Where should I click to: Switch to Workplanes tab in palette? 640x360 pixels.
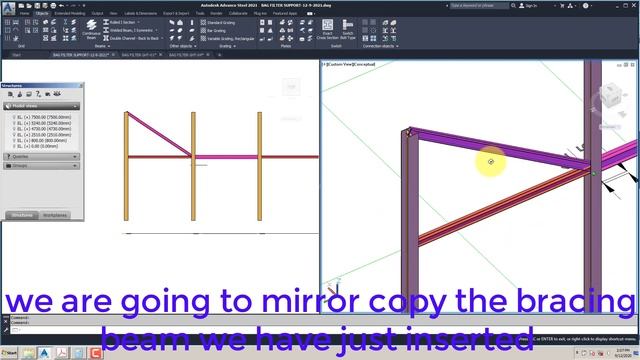coord(55,215)
